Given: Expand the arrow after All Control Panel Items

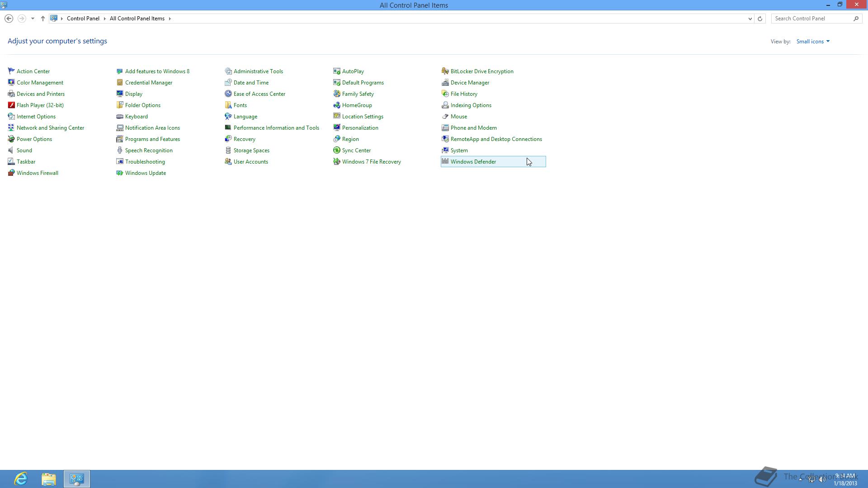Looking at the screenshot, I should pos(170,19).
